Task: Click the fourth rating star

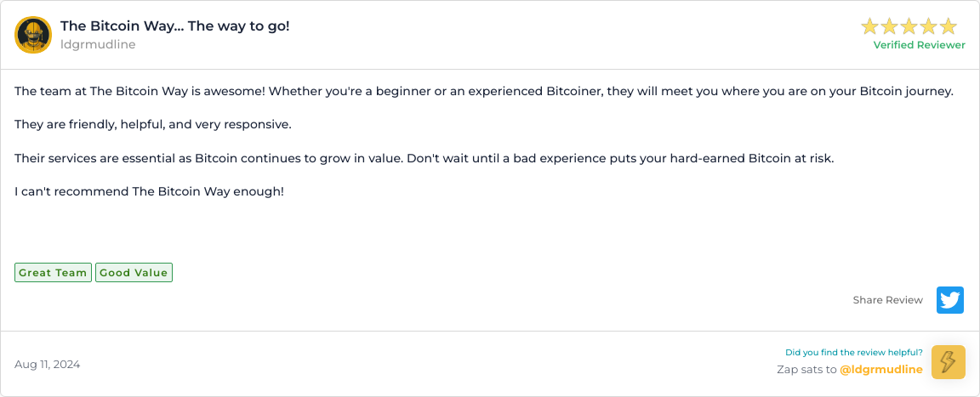Action: (928, 26)
